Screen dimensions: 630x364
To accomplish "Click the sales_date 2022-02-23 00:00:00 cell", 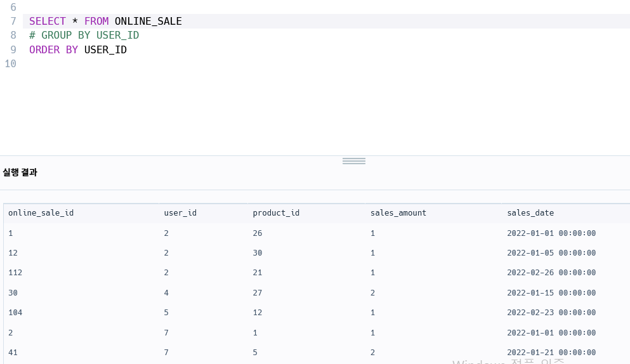I will pos(551,313).
